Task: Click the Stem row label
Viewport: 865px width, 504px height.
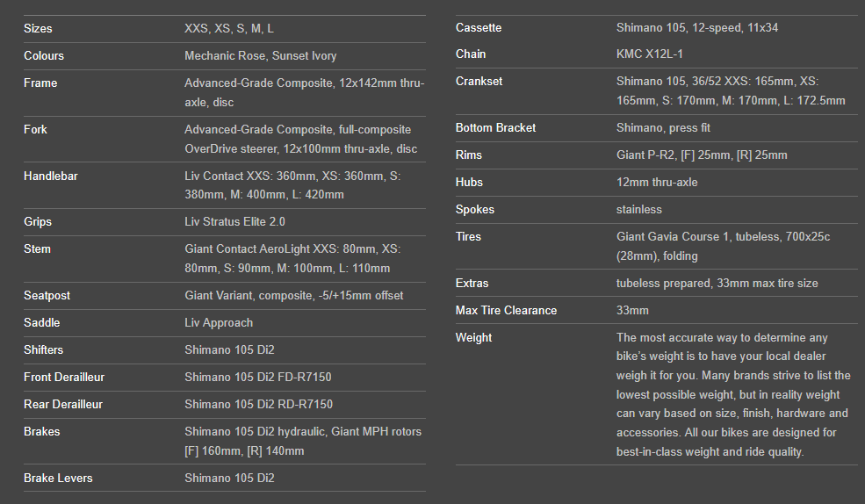Action: [x=37, y=248]
